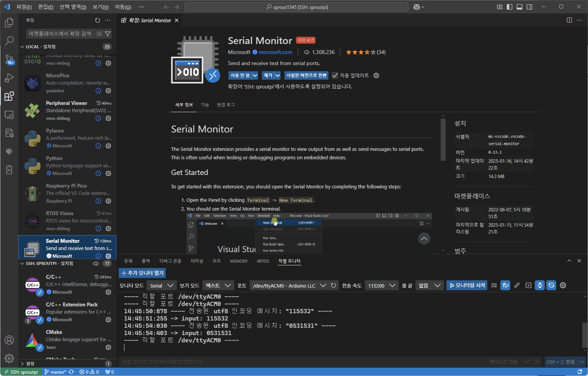Refresh the extensions list in the 확장 sidebar
Viewport: 588px width, 376px height.
pyautogui.click(x=98, y=20)
